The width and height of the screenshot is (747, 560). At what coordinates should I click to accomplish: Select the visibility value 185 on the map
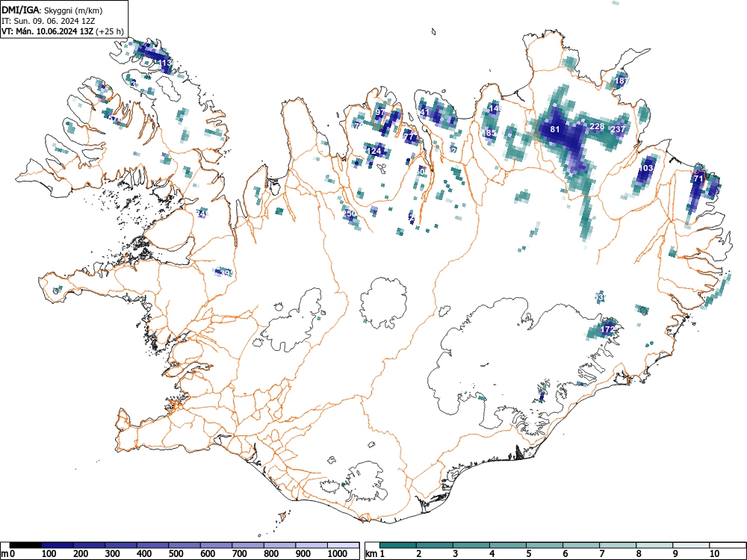tap(489, 133)
